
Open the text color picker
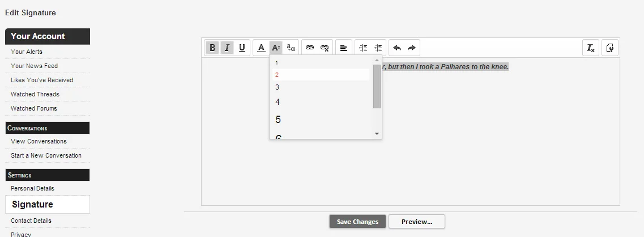[261, 48]
